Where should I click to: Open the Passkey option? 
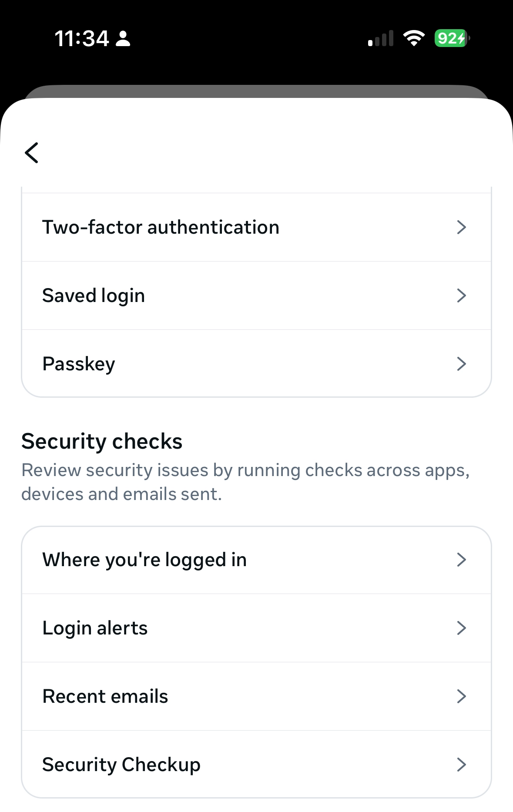point(79,364)
